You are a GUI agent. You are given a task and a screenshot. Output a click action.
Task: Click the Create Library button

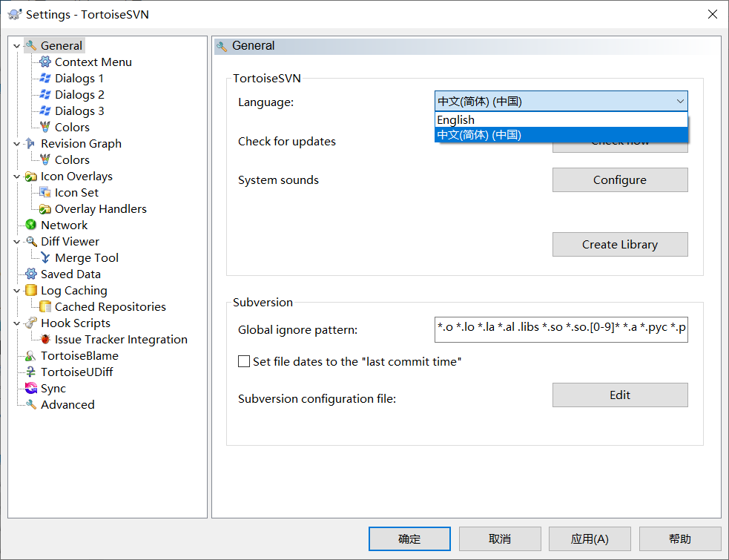click(x=620, y=244)
